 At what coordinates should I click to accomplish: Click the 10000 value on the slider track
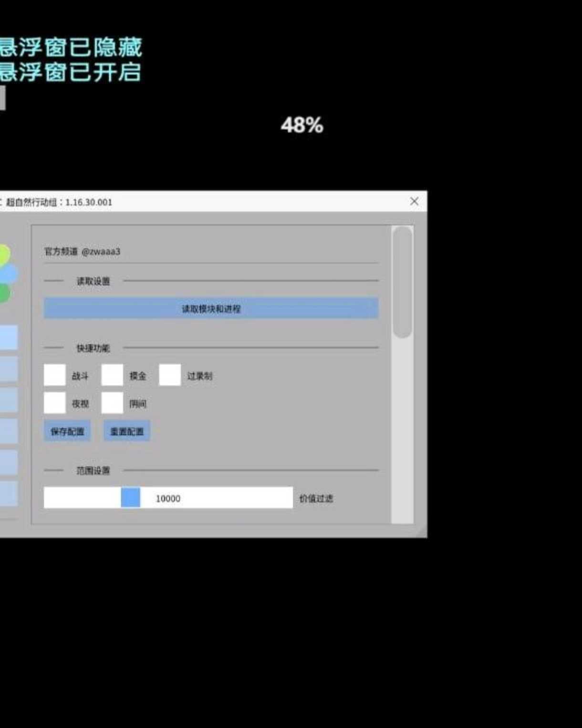168,499
